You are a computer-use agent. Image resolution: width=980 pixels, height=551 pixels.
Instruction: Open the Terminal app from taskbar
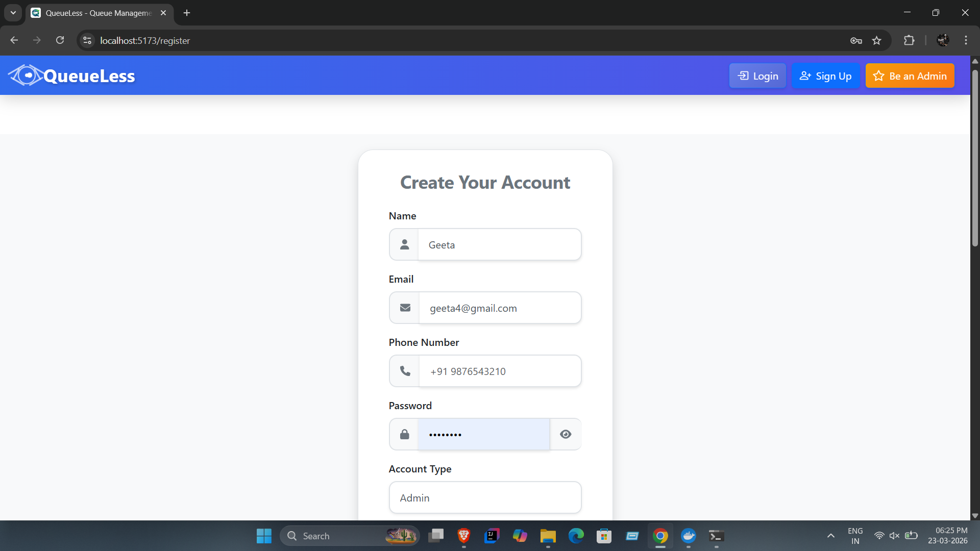click(717, 536)
